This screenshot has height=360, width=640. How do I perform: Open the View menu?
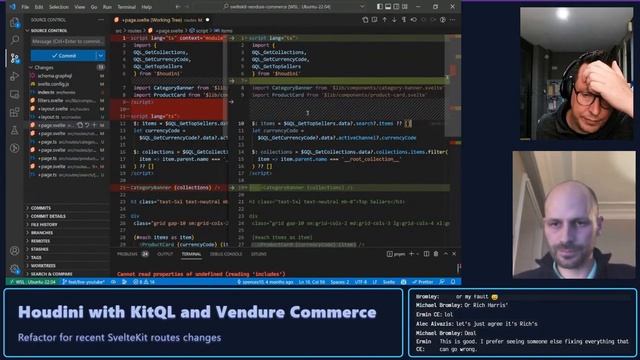[80, 7]
